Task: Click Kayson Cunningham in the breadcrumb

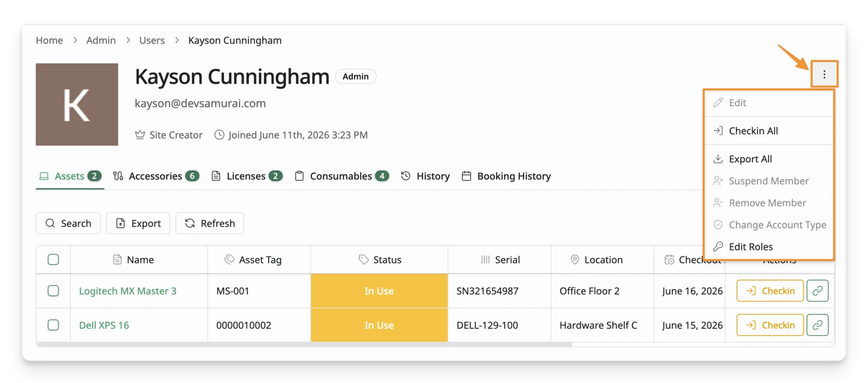Action: [235, 40]
